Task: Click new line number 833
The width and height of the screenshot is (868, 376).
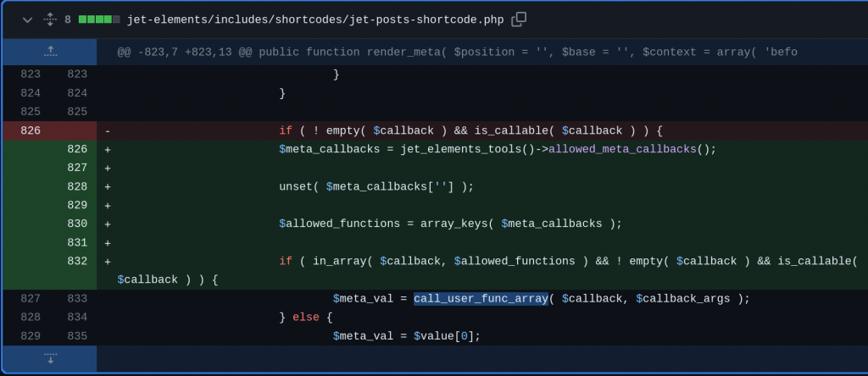Action: tap(77, 298)
